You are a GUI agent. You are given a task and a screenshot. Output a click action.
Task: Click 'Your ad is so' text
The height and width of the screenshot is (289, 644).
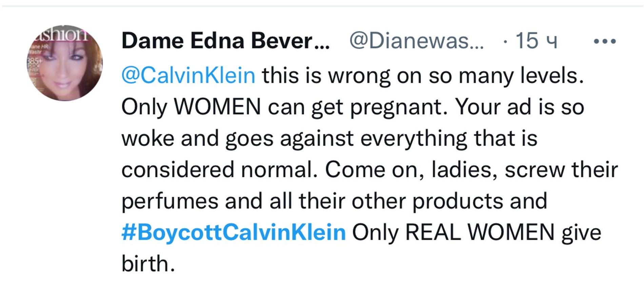pyautogui.click(x=519, y=107)
